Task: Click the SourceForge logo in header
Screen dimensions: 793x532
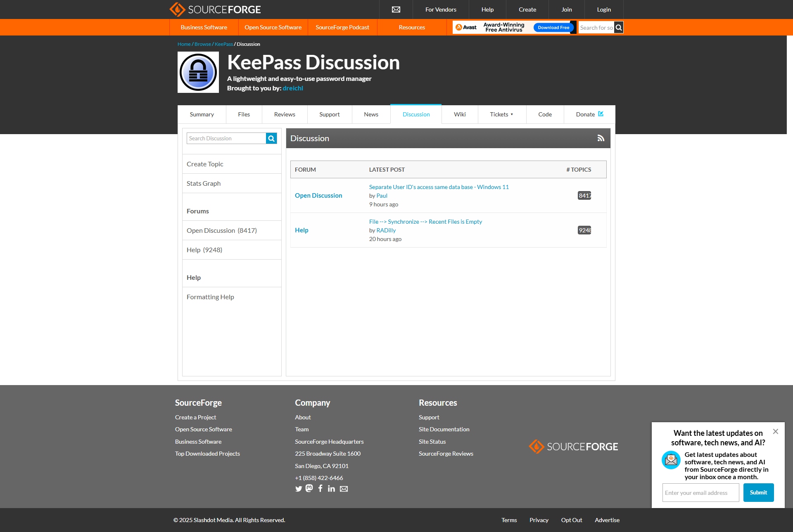Action: click(215, 9)
